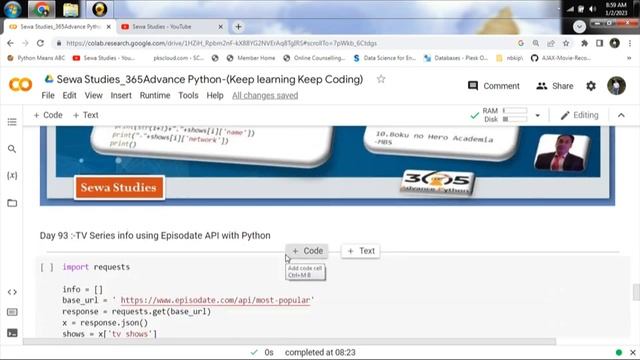Open the Chrome side panel icon
Viewport: 640px width, 360px height.
click(x=599, y=43)
